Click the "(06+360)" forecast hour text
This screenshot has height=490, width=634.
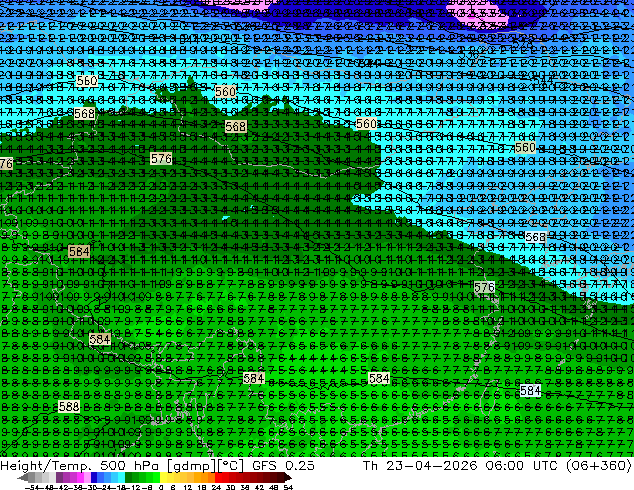pyautogui.click(x=599, y=466)
